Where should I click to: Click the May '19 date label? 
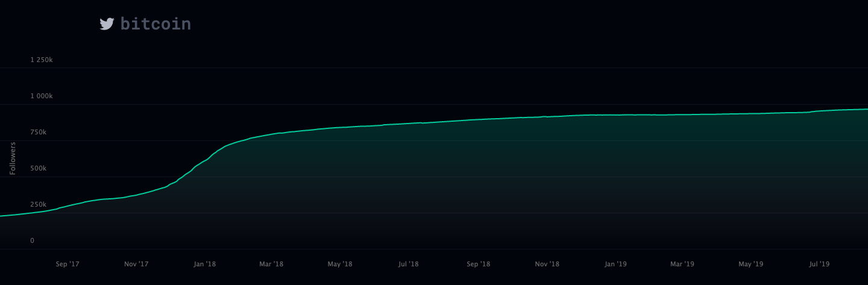coord(750,264)
